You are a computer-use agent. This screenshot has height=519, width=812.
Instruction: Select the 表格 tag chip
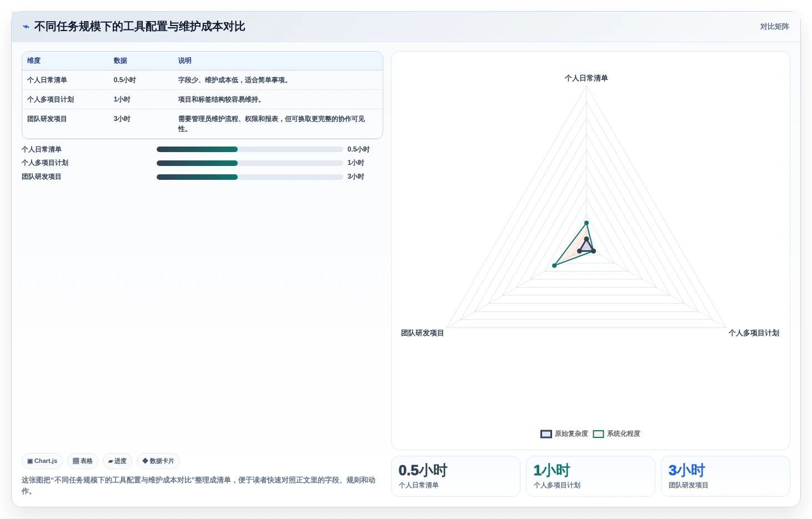pos(83,461)
